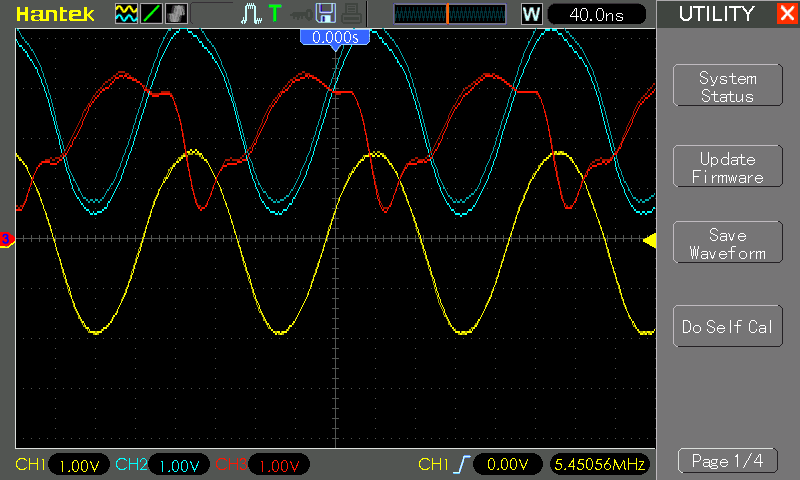Click the red CH3 label
This screenshot has height=480, width=800.
(231, 464)
